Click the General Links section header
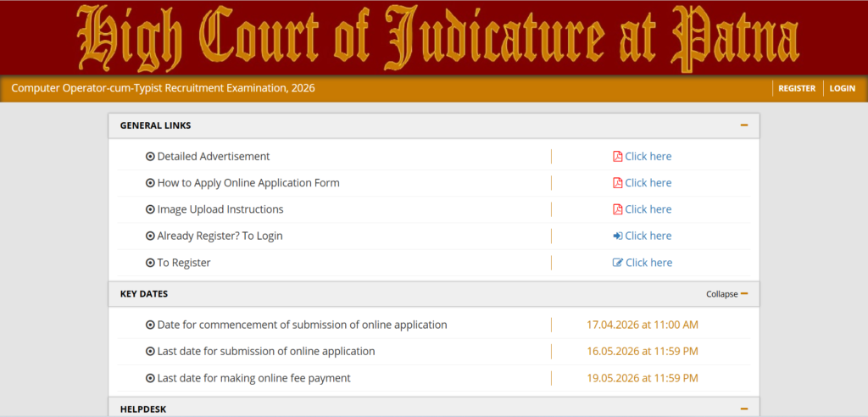The height and width of the screenshot is (417, 868). coord(434,125)
